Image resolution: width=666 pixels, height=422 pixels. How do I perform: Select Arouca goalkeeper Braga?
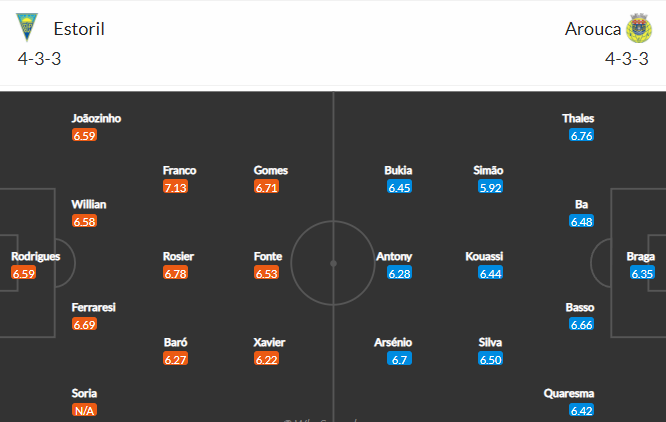[641, 256]
